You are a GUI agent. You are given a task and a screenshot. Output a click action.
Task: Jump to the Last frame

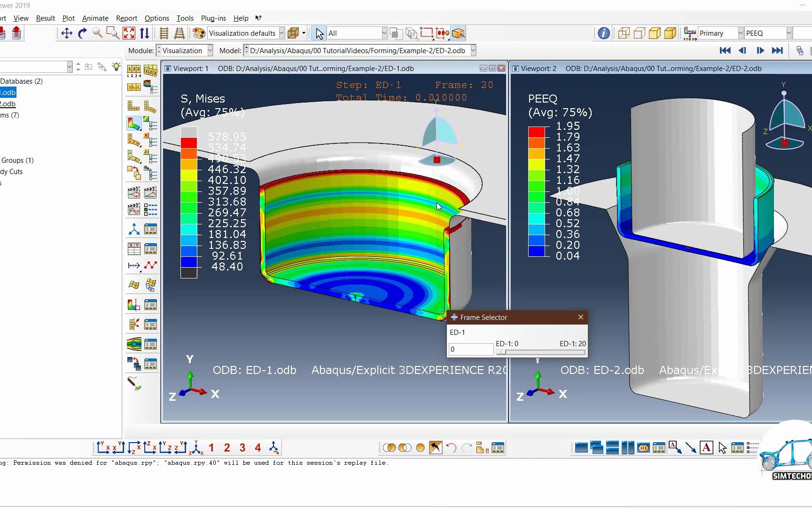pyautogui.click(x=777, y=51)
